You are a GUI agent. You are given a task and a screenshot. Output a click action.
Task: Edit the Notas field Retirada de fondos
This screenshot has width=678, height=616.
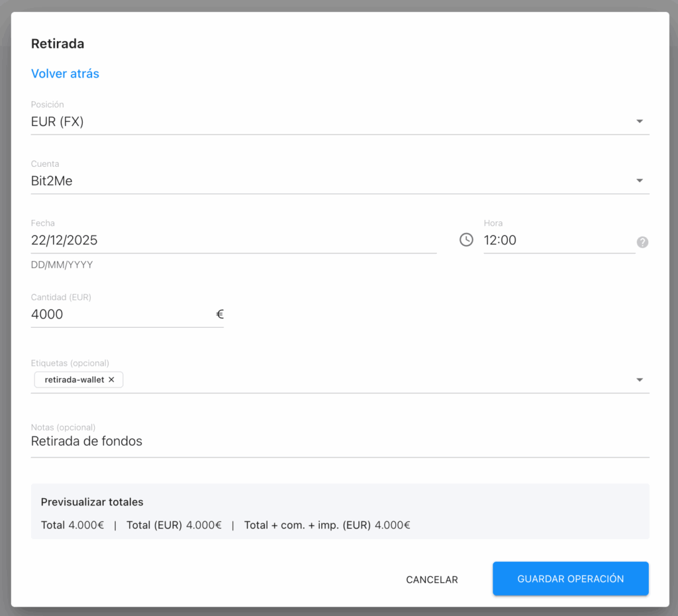[331, 441]
